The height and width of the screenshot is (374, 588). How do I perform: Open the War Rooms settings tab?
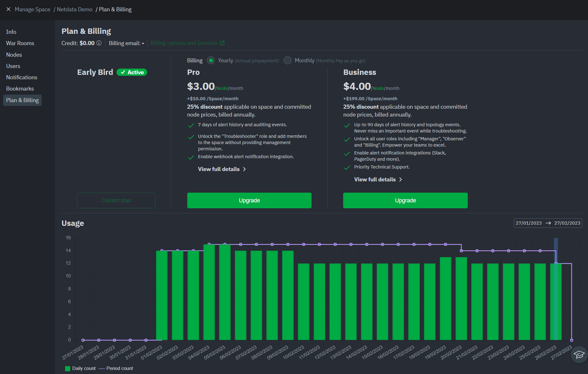click(20, 43)
